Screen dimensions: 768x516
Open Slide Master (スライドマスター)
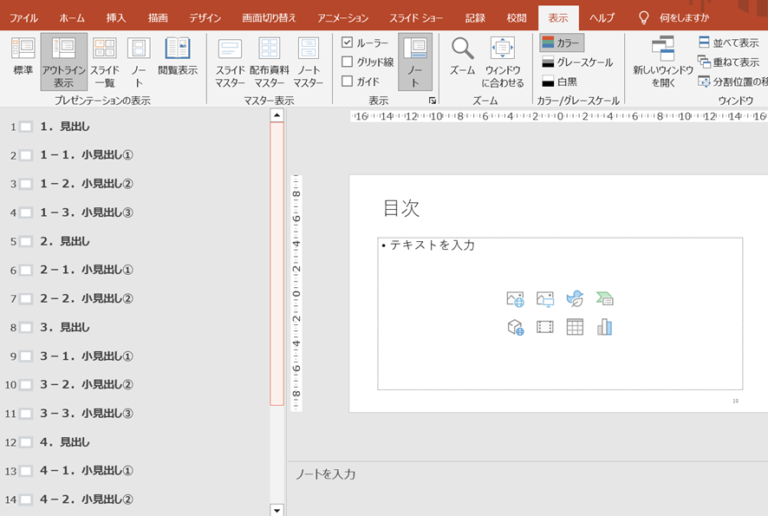pyautogui.click(x=230, y=62)
